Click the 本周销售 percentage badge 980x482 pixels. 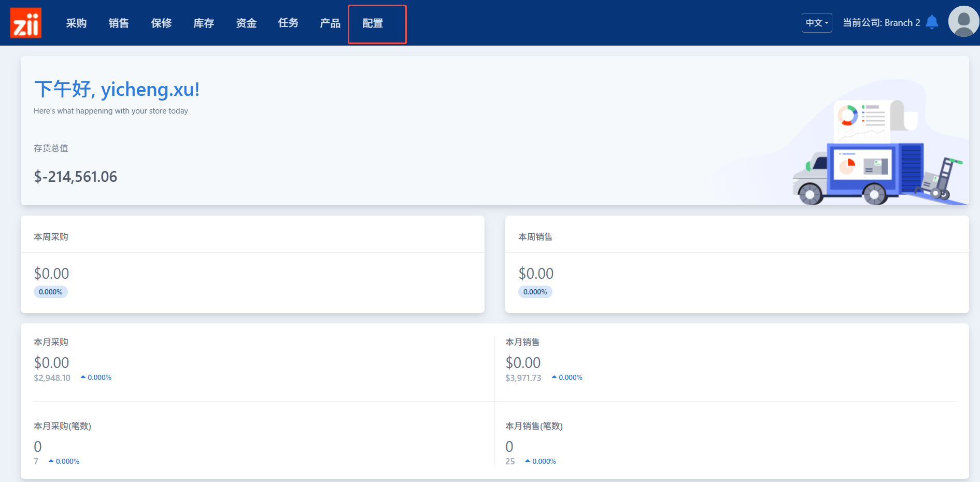(535, 292)
